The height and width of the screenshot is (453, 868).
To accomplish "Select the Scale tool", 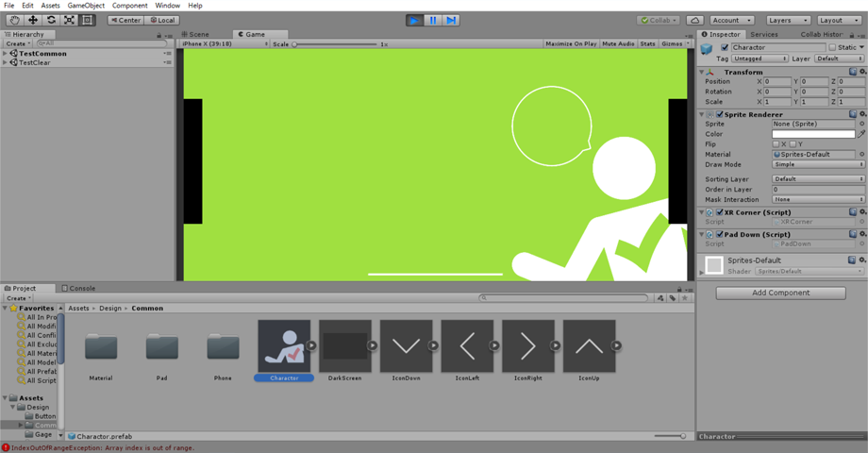I will pos(69,20).
